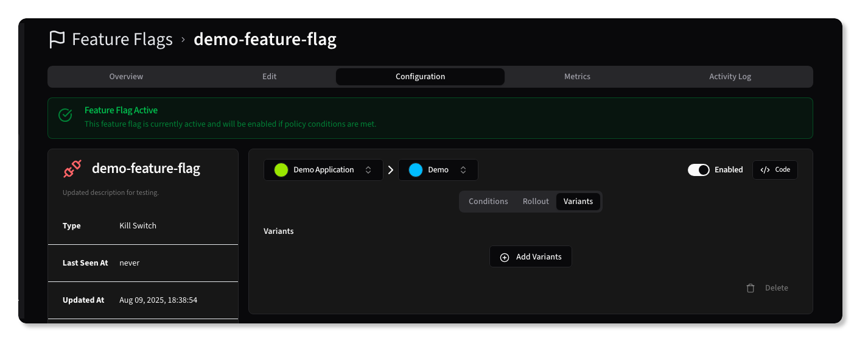Click the green checkmark circle icon
Screen dimensions: 868x349
coord(65,115)
